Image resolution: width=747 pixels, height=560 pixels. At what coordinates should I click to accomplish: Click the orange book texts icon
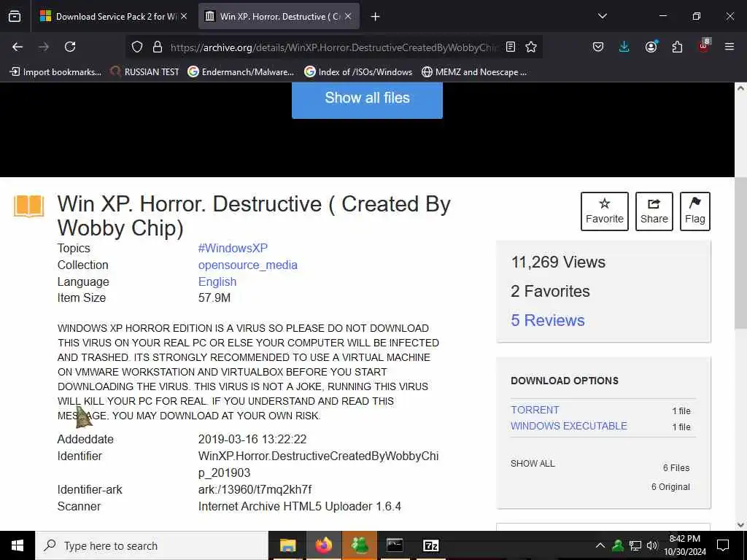click(x=28, y=206)
